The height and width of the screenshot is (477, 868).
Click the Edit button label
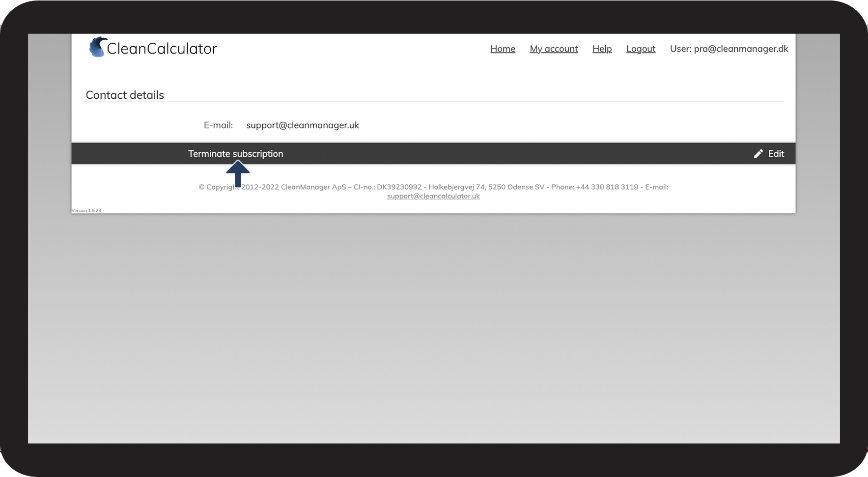pos(776,154)
